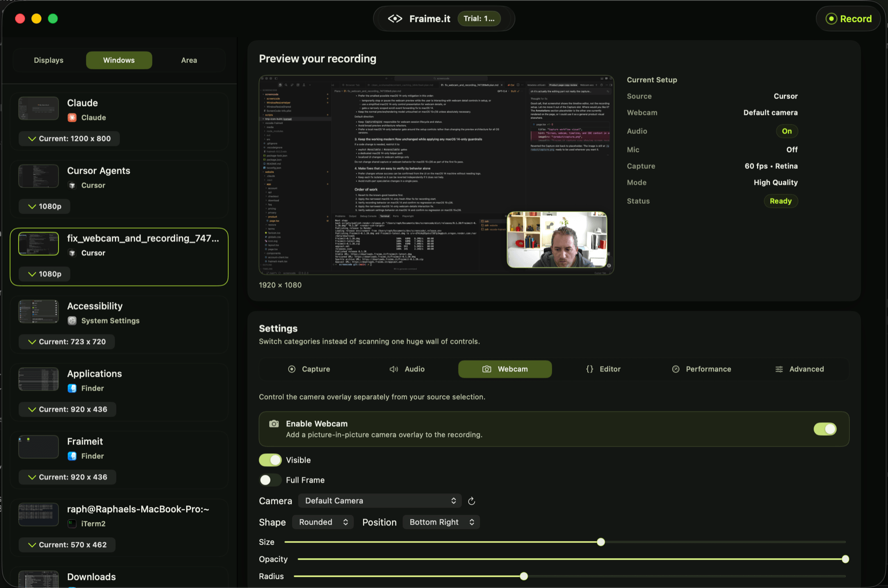Switch to the Area tab
The width and height of the screenshot is (888, 588).
[x=189, y=60]
